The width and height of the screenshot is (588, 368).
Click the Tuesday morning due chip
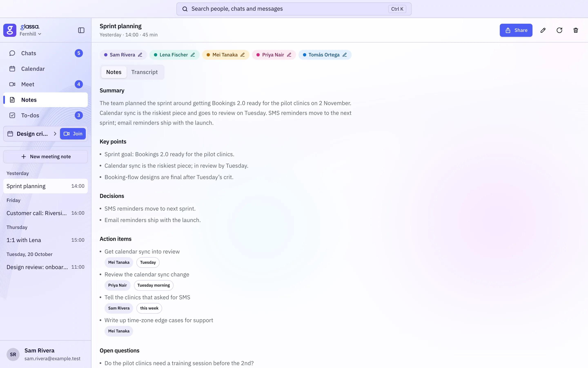coord(154,285)
